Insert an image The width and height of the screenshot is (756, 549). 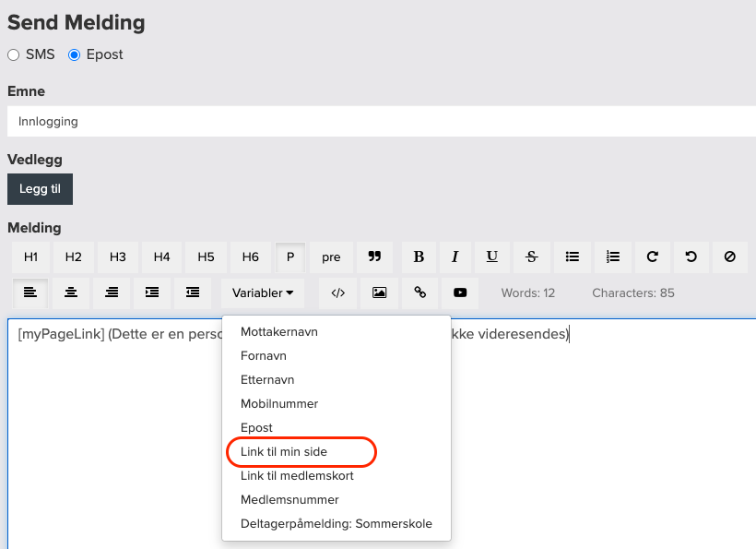tap(380, 292)
